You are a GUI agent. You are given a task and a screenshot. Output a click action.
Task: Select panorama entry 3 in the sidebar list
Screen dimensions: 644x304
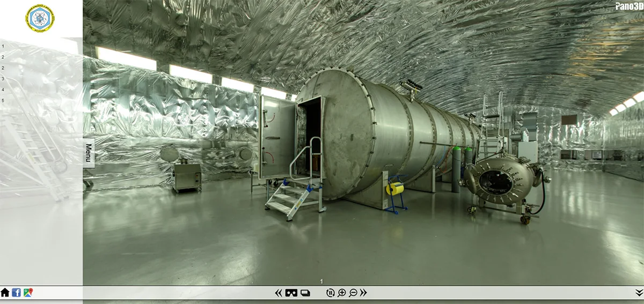click(3, 79)
